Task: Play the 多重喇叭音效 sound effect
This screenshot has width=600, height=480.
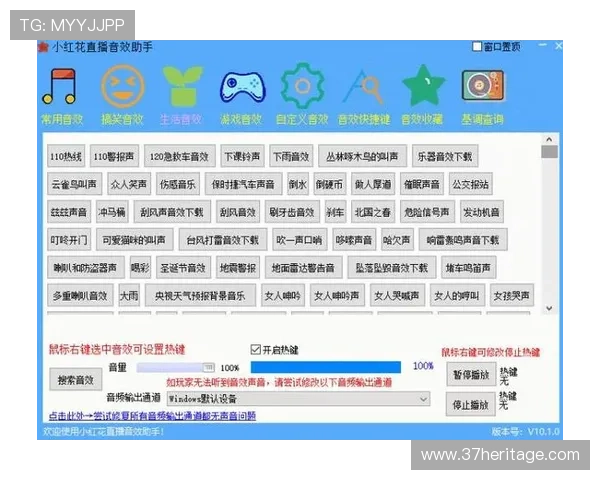Action: click(x=80, y=295)
